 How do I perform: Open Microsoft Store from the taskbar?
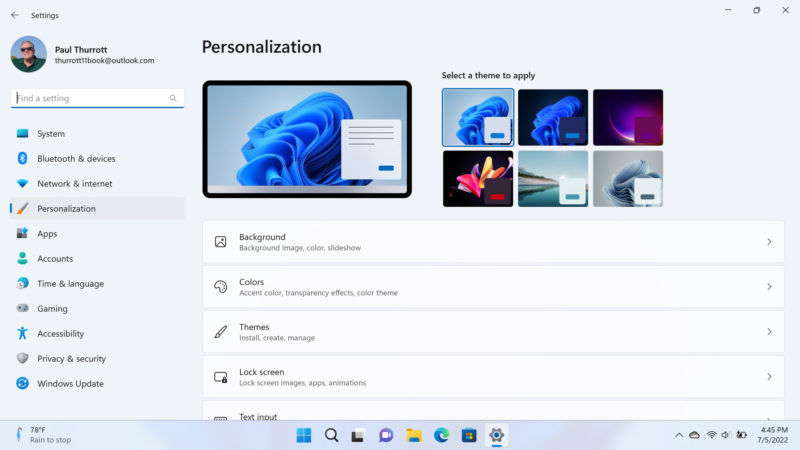point(469,435)
